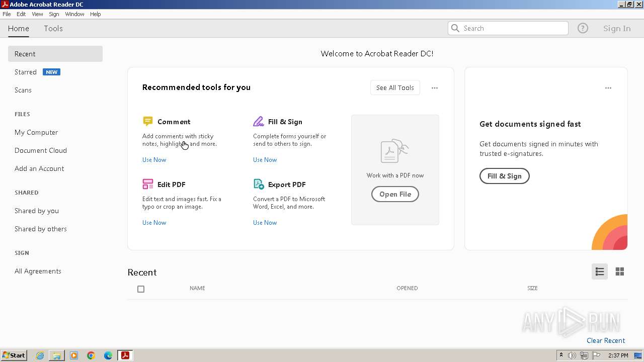Viewport: 644px width, 362px height.
Task: Sort recent list by OPENED column
Action: tap(407, 288)
